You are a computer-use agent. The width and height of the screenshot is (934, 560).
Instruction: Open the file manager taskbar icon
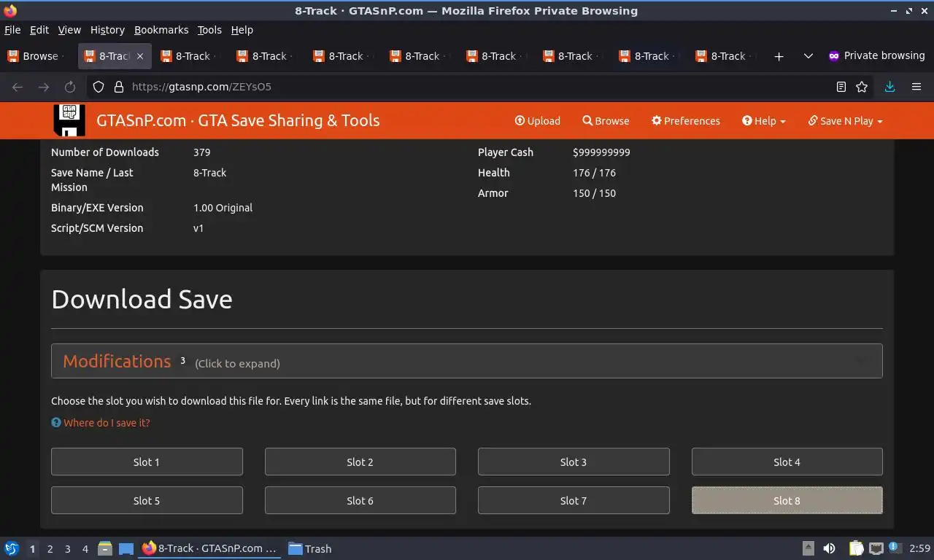(105, 548)
